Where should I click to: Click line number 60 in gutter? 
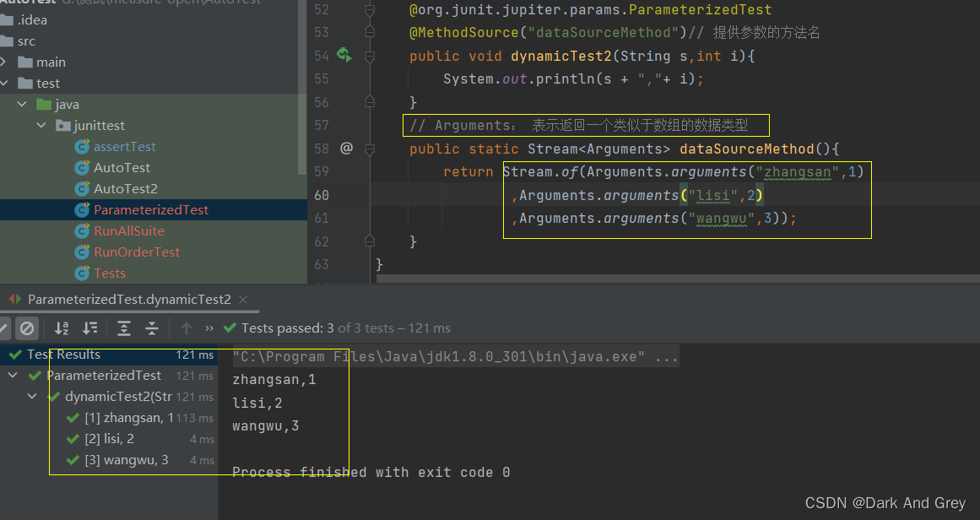pyautogui.click(x=322, y=195)
